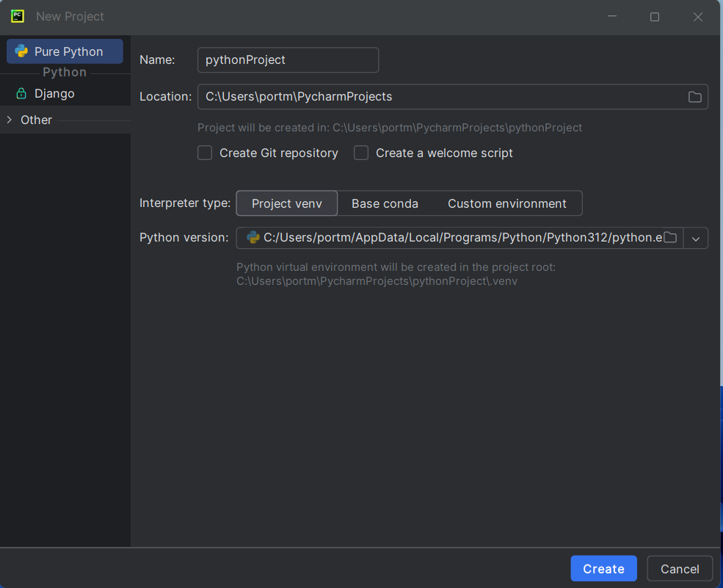Click the 'Python version:' label
The image size is (723, 588).
pos(184,238)
